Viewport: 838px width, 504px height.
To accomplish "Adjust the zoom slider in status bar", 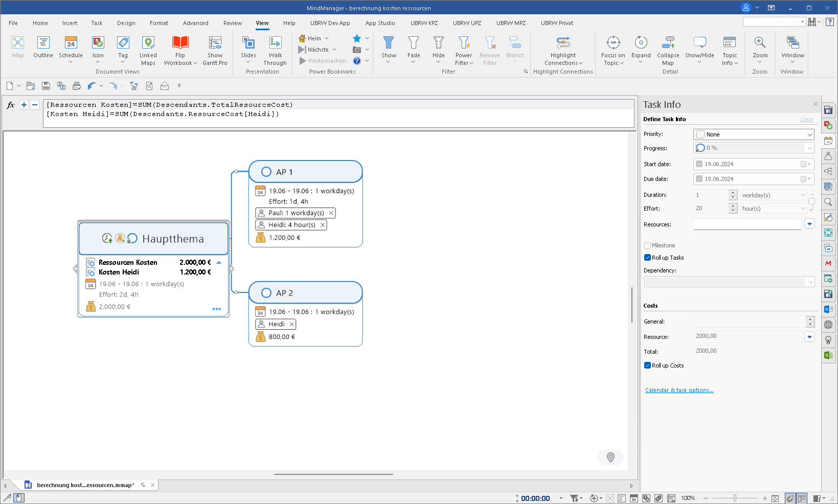I will point(735,498).
